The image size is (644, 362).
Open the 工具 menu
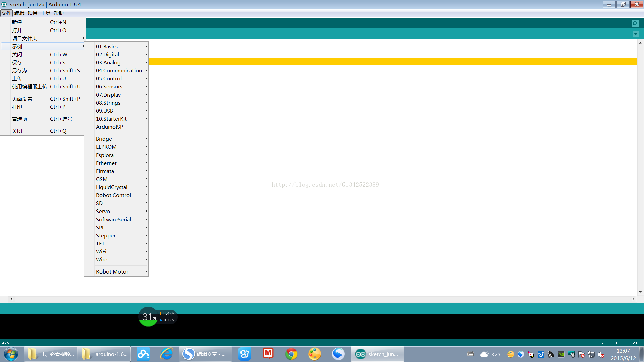(x=46, y=13)
